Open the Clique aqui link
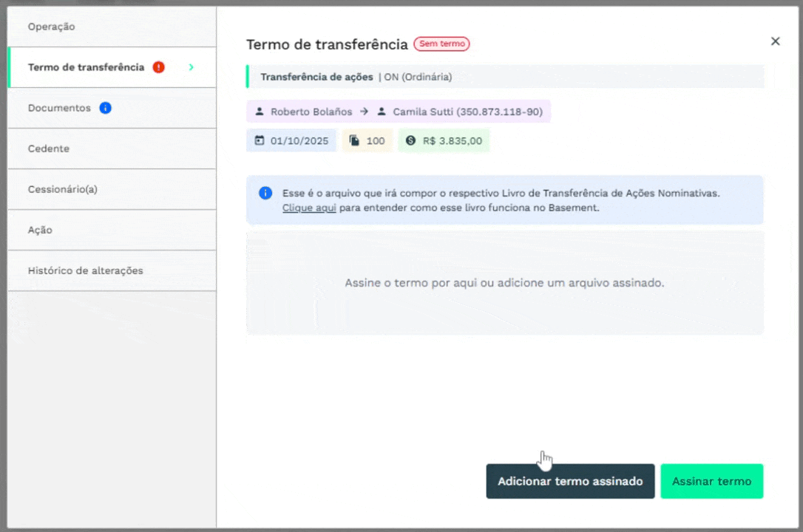The image size is (803, 532). pyautogui.click(x=308, y=208)
